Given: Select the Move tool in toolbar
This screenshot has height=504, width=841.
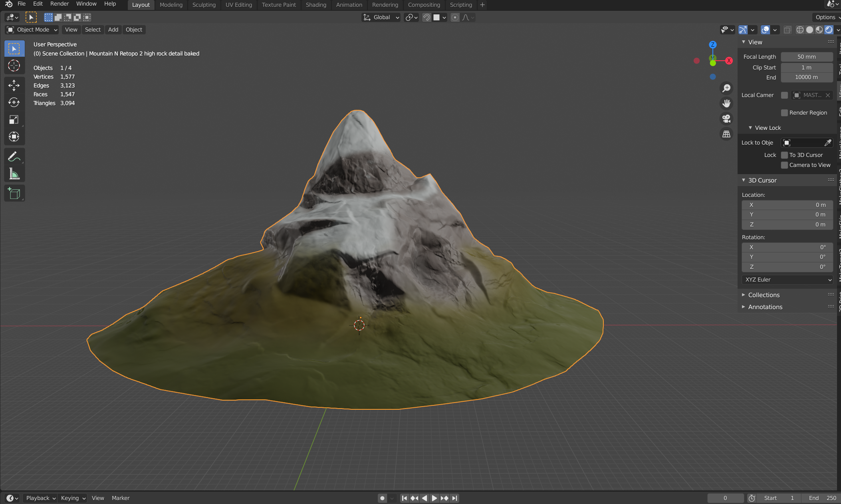Looking at the screenshot, I should coord(14,85).
